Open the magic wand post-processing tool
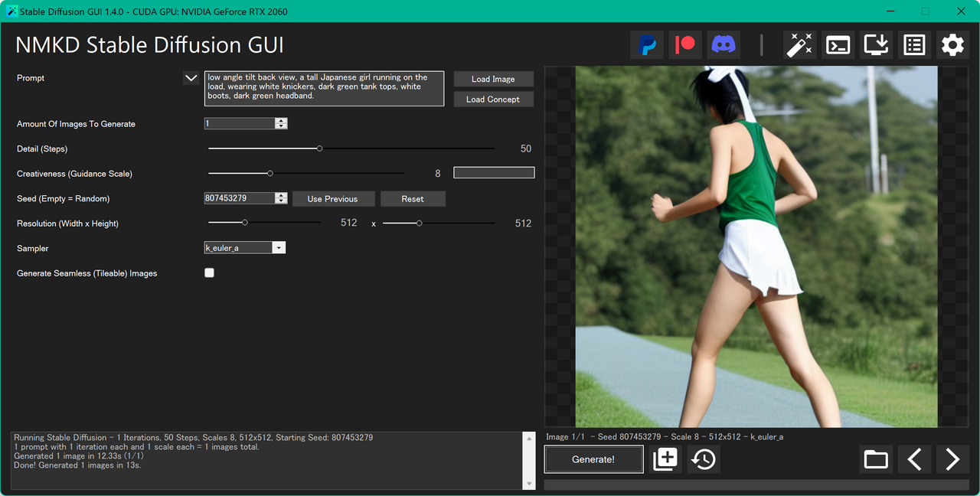980x496 pixels. [x=799, y=44]
